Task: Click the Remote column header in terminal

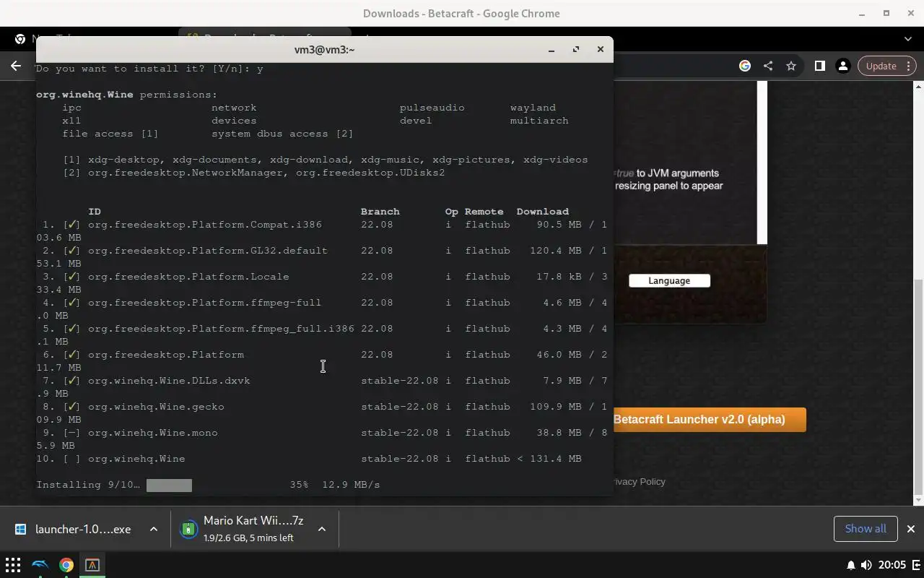Action: [x=484, y=212]
